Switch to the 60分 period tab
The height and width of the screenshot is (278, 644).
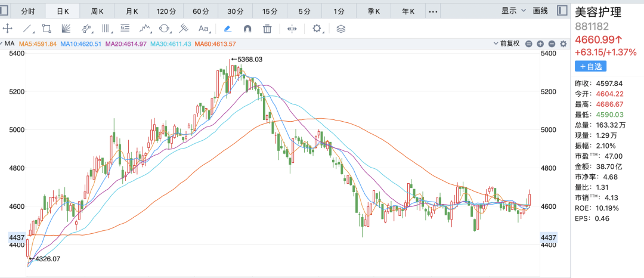(201, 11)
